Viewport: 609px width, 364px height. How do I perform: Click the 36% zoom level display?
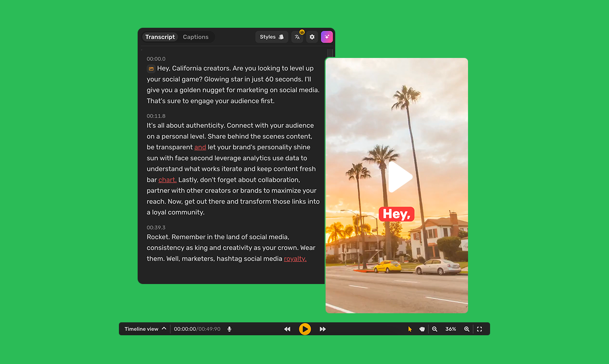[x=451, y=329]
